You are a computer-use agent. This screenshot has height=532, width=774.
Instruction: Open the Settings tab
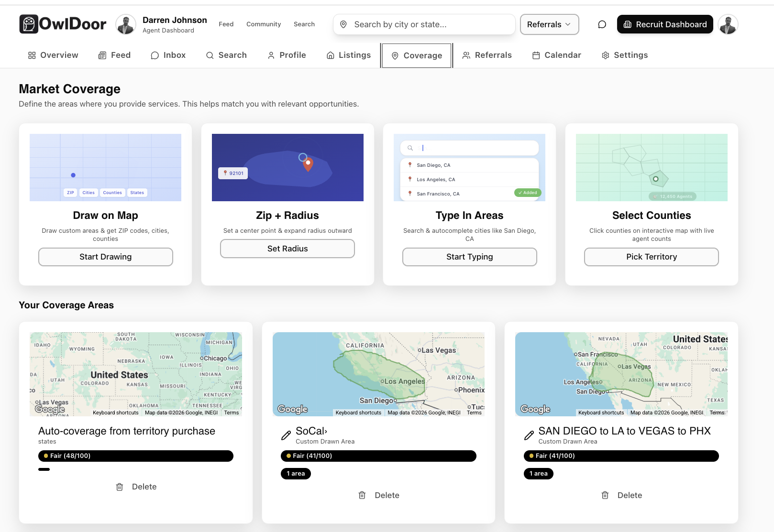tap(624, 55)
